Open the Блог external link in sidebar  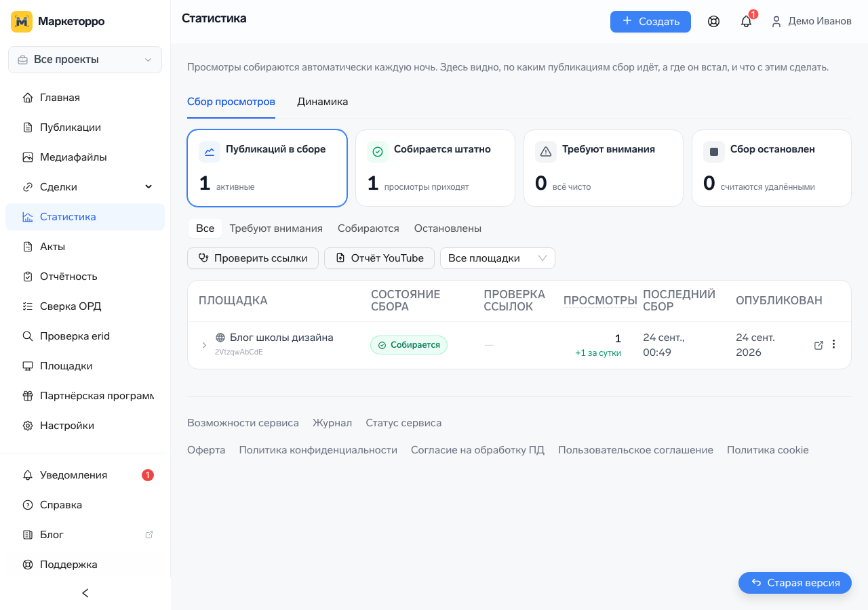[85, 535]
